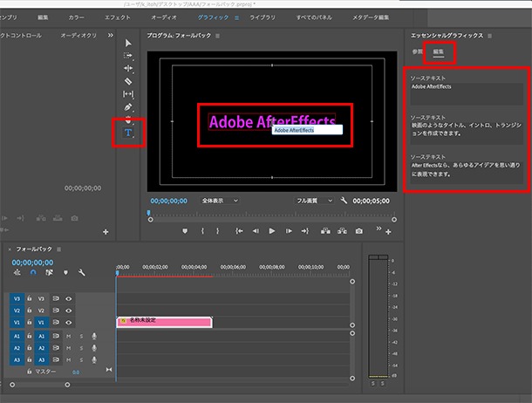
Task: Select the Selection tool arrow
Action: pos(128,43)
